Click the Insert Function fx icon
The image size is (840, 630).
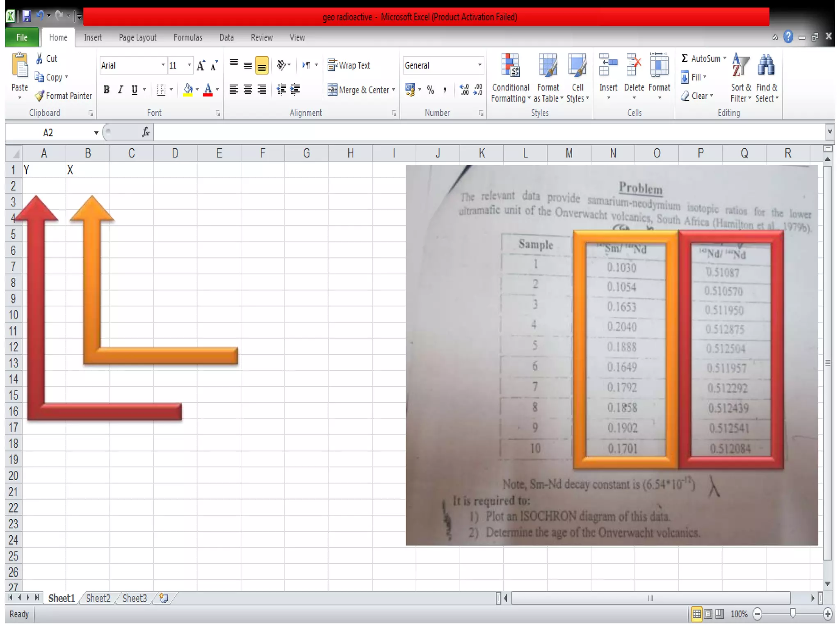(146, 132)
